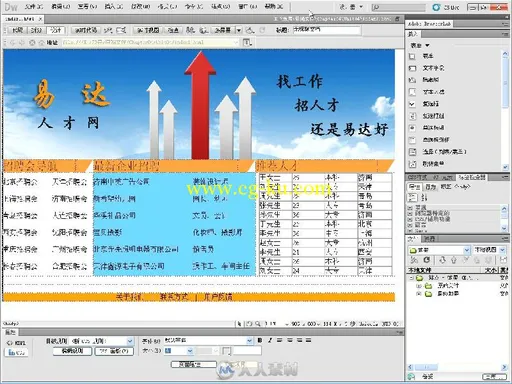Open the workspace layout switcher dropdown
This screenshot has height=384, width=512.
(x=351, y=7)
